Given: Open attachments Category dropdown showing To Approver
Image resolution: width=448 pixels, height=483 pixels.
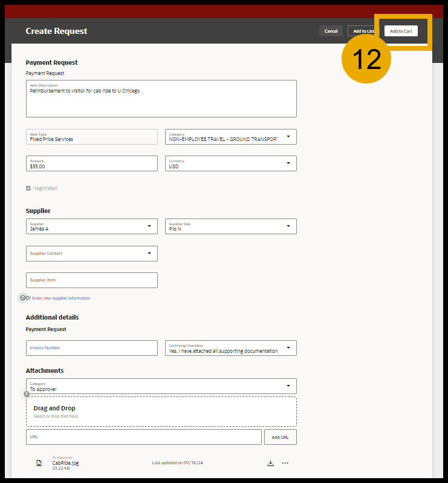Looking at the screenshot, I should pyautogui.click(x=288, y=386).
